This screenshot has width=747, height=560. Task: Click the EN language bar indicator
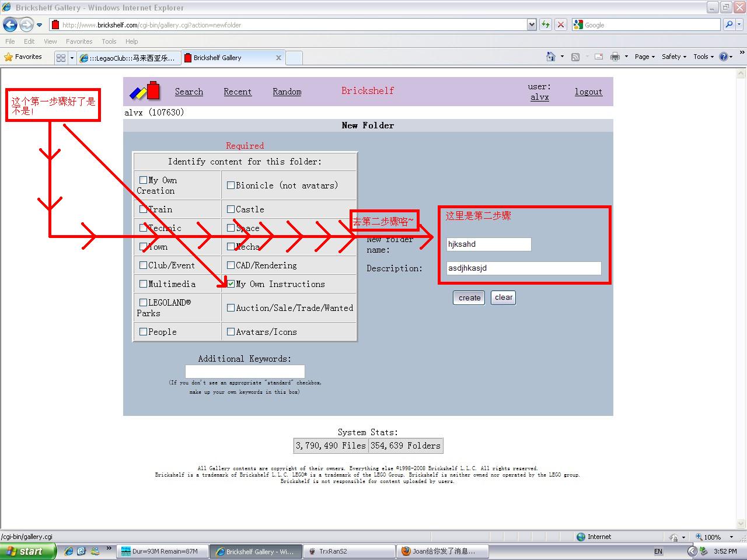(658, 551)
